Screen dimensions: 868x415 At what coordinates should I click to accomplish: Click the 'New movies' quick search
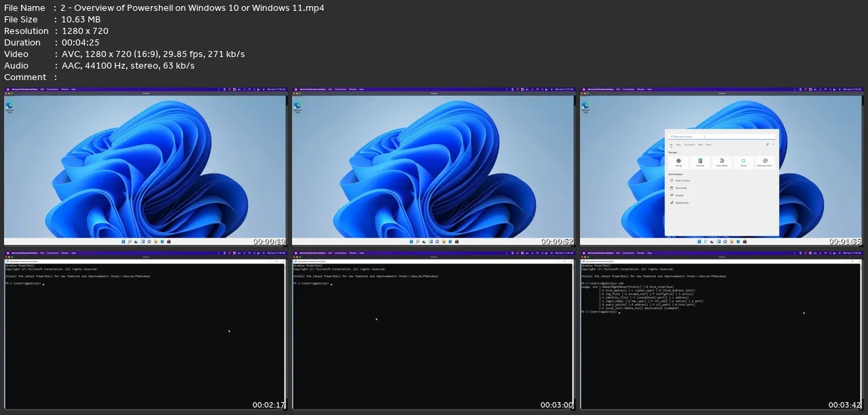click(x=679, y=188)
